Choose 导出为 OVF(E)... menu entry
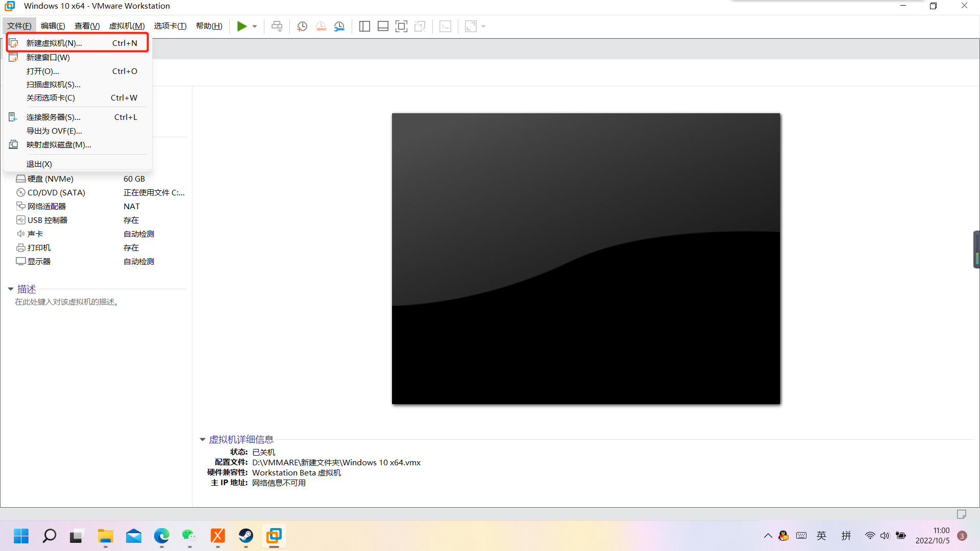 pos(77,131)
